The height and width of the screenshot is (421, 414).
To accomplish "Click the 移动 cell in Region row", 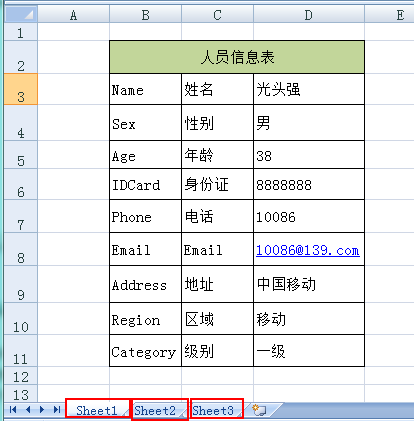I will (309, 319).
